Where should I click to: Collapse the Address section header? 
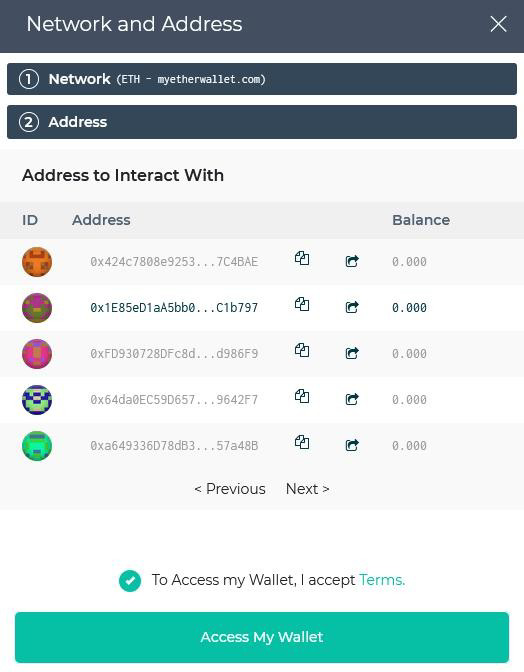tap(262, 122)
